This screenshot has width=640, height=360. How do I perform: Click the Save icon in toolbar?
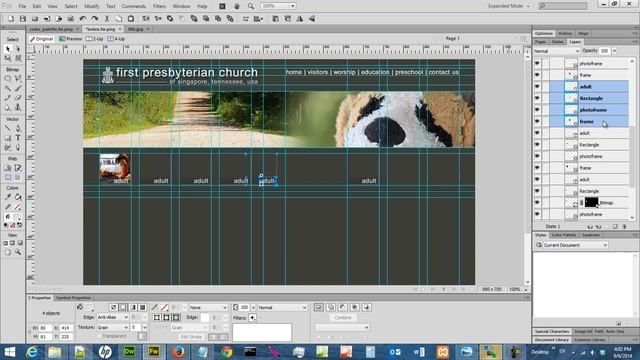click(23, 19)
